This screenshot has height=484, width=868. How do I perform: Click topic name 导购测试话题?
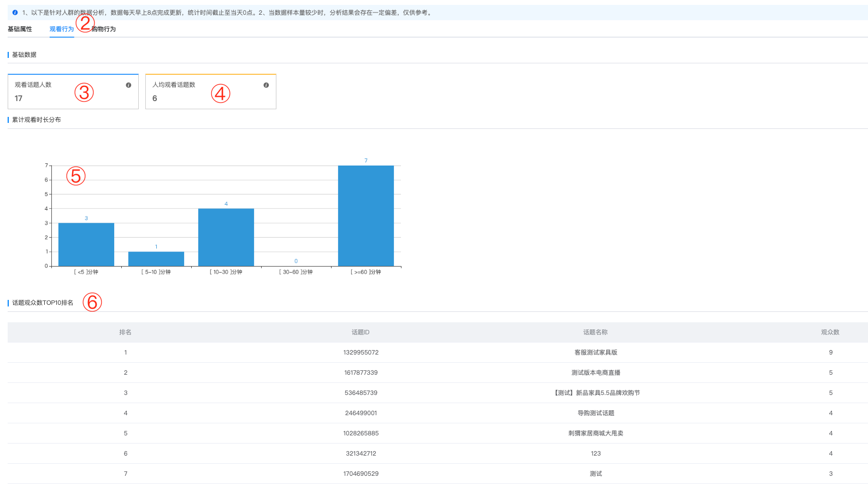(596, 413)
